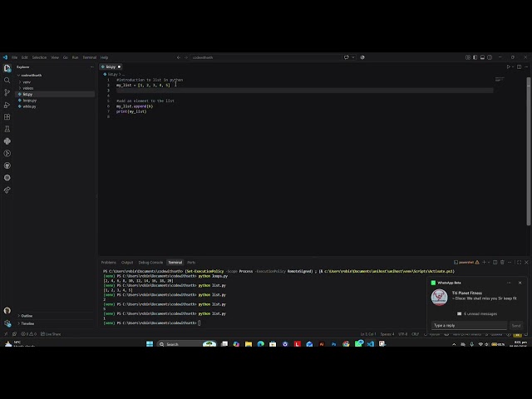The image size is (532, 399).
Task: Open the Source Control view
Action: tap(7, 92)
